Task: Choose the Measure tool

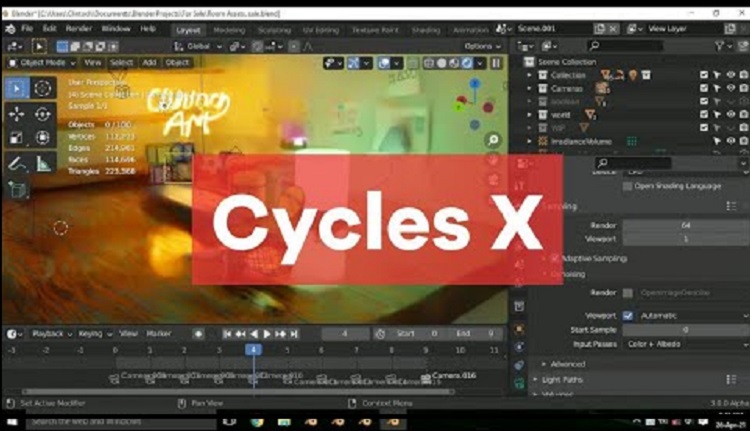Action: click(43, 163)
